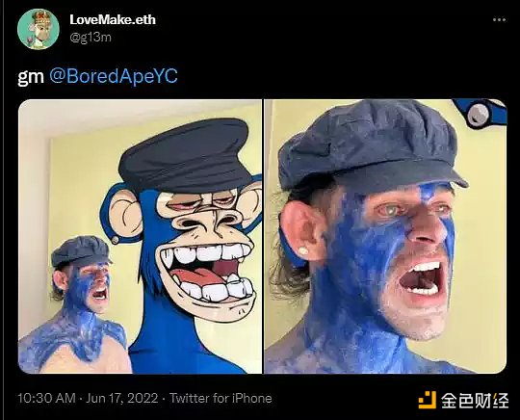Click the 'gm' tweet text
The image size is (520, 420).
31,77
